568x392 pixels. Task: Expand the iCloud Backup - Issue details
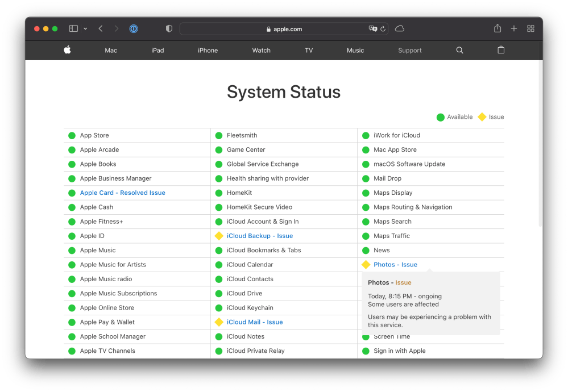260,236
